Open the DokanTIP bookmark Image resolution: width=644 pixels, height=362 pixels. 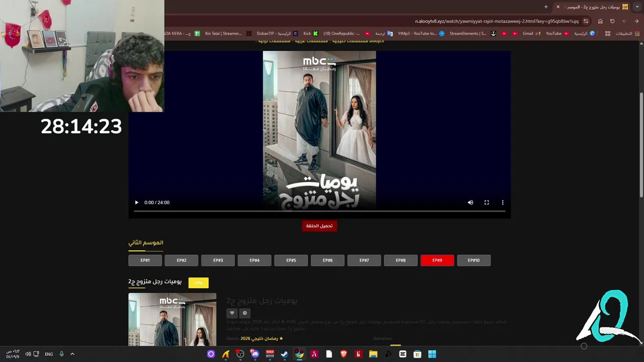pyautogui.click(x=277, y=34)
